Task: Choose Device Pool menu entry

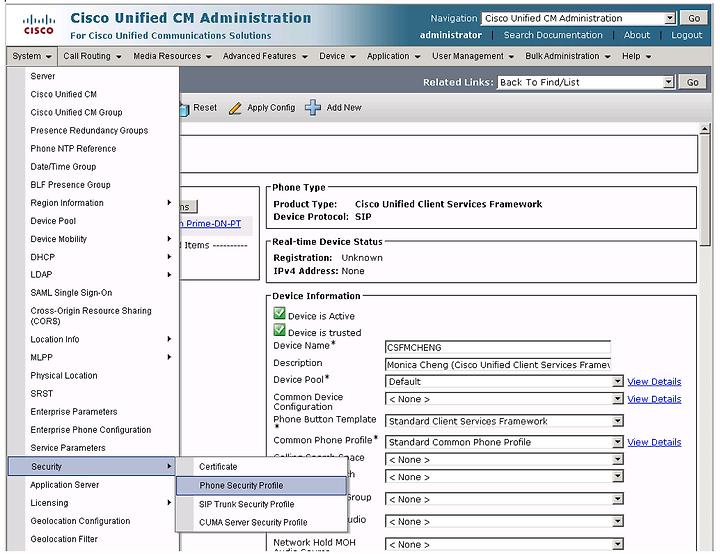Action: 53,221
